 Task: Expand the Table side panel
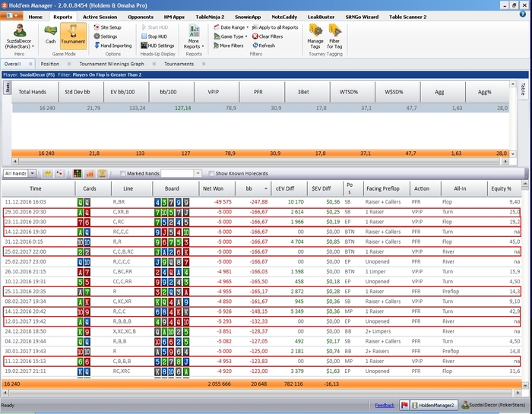click(x=523, y=89)
